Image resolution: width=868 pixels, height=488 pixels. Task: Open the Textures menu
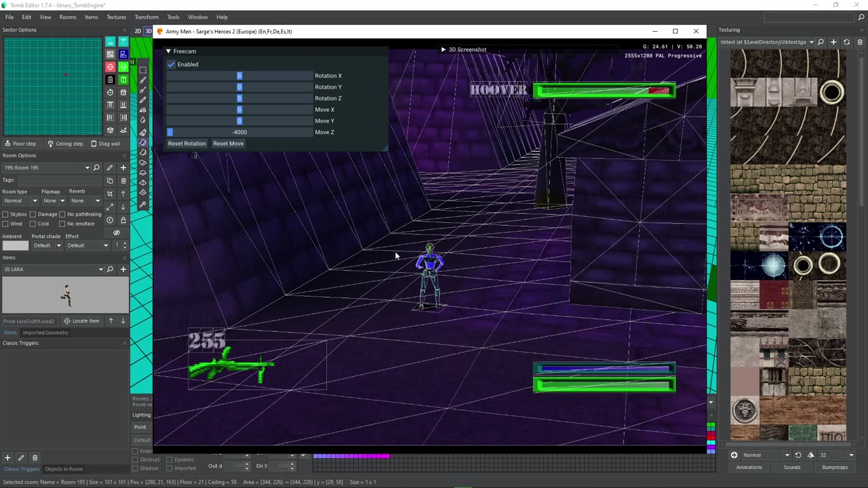point(116,17)
